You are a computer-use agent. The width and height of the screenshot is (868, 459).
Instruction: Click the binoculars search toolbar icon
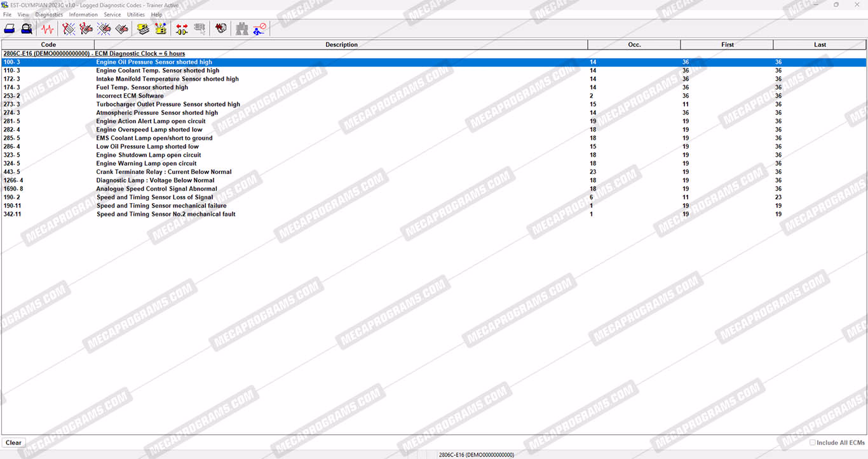coord(242,29)
